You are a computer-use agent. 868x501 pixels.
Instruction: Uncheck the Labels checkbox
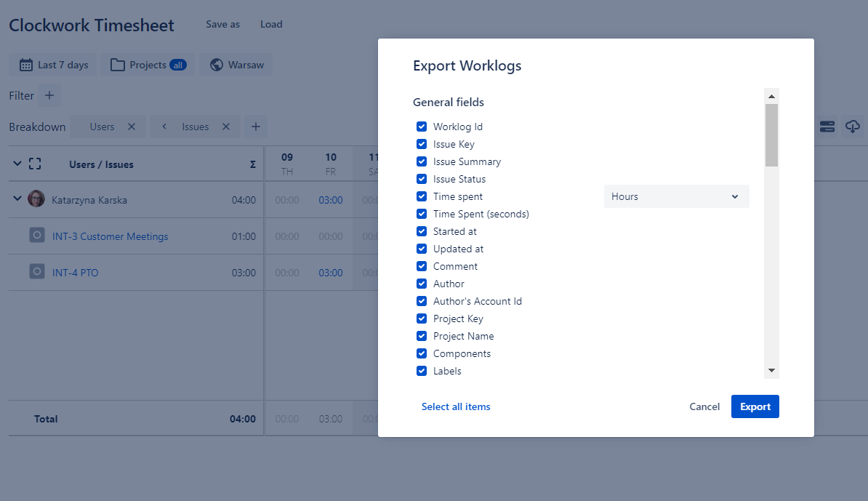pos(421,371)
